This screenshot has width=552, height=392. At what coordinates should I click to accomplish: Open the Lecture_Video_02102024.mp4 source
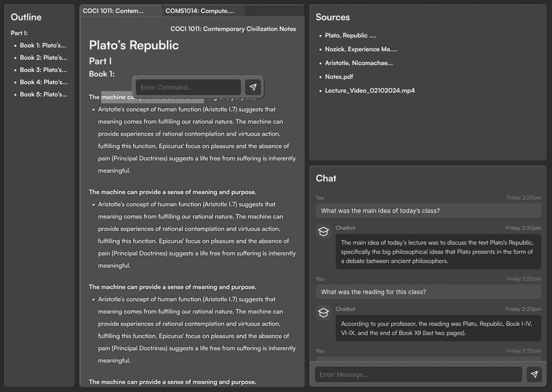pos(370,90)
